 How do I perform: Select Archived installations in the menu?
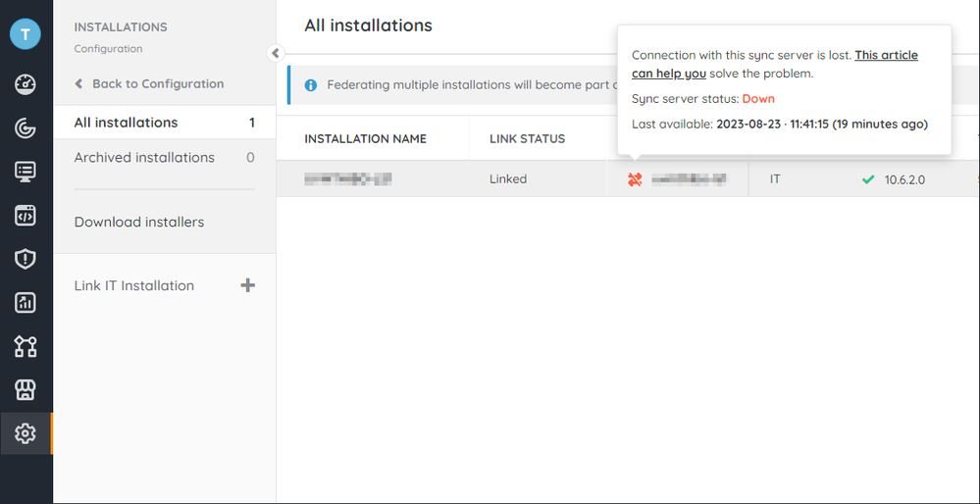pos(144,158)
